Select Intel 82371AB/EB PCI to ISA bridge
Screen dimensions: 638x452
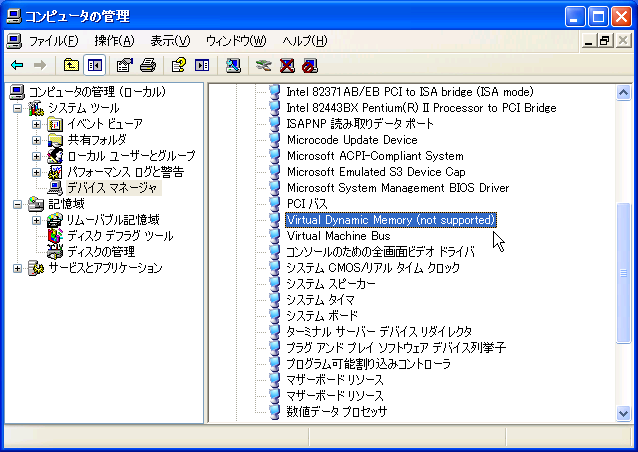tap(410, 92)
